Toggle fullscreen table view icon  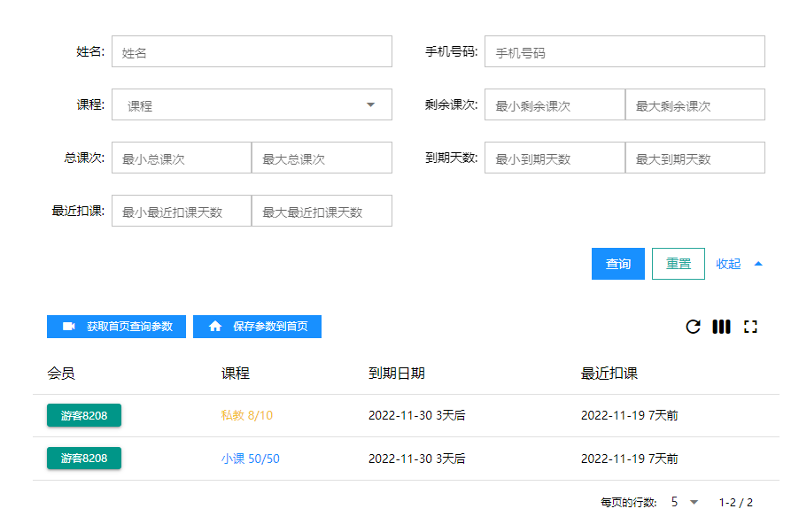[750, 327]
